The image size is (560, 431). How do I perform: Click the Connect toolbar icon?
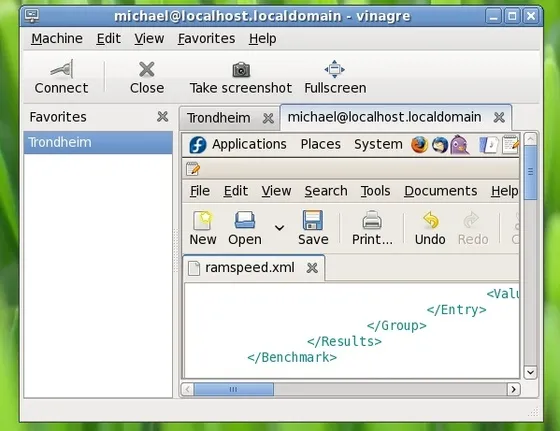pos(62,69)
